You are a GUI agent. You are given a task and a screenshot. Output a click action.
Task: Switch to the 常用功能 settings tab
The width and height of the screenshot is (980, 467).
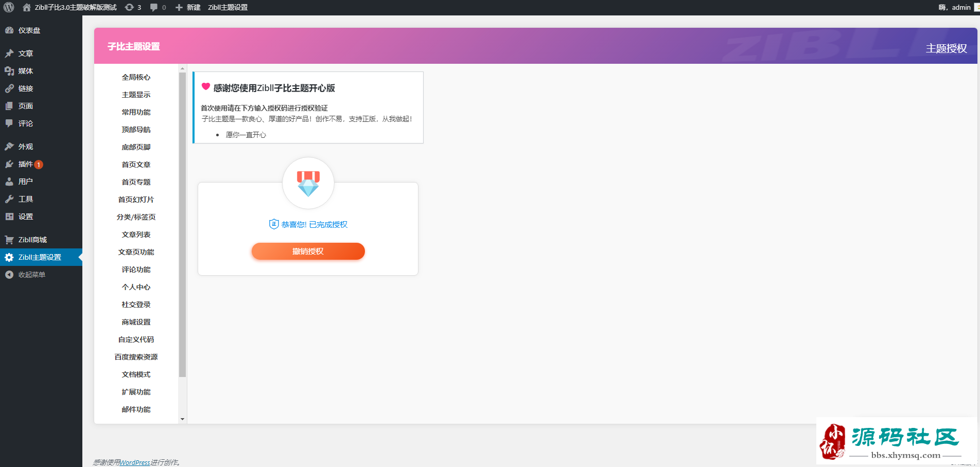point(136,112)
